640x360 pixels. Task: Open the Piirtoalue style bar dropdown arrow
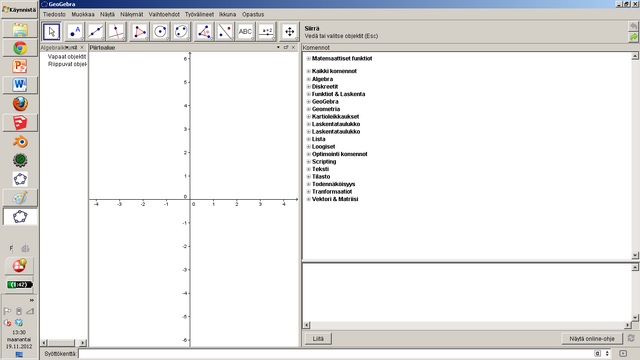click(278, 48)
